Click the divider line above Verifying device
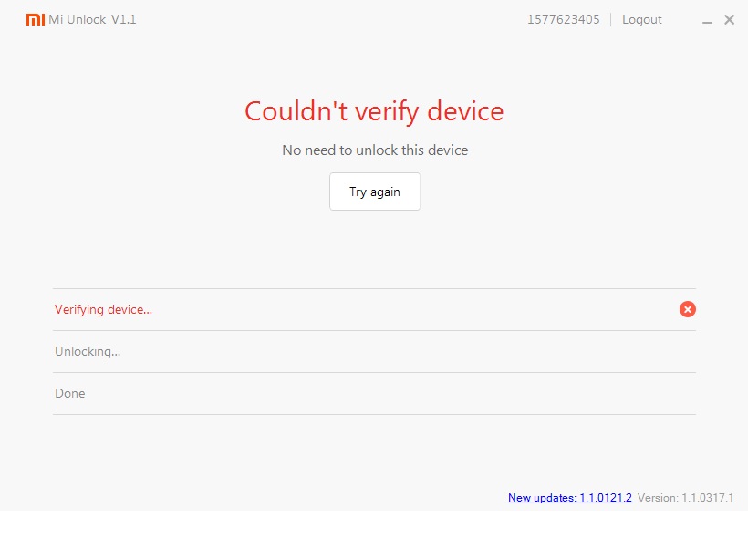The image size is (748, 560). pyautogui.click(x=374, y=289)
